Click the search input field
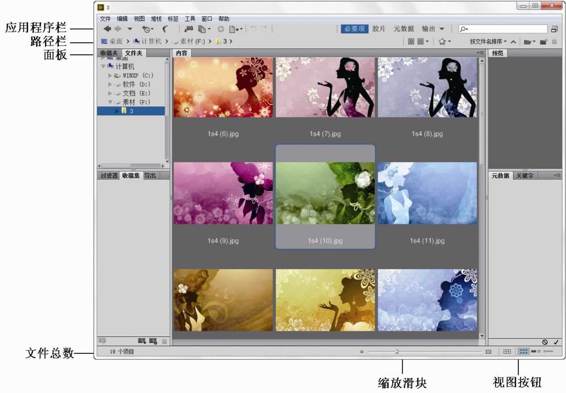 pyautogui.click(x=503, y=29)
